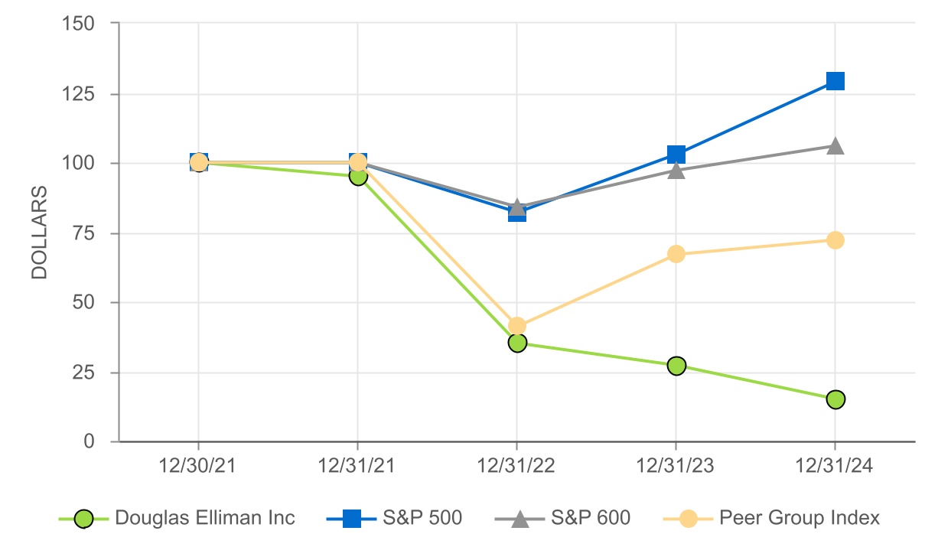
Task: Click the 12/31/22 x-axis date label
Action: [516, 466]
